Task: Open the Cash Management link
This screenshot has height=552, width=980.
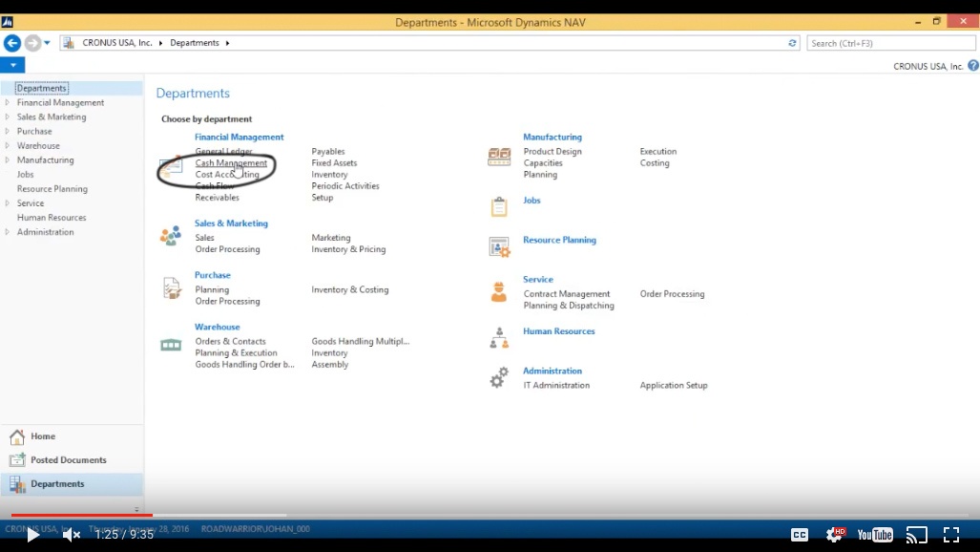Action: coord(231,162)
